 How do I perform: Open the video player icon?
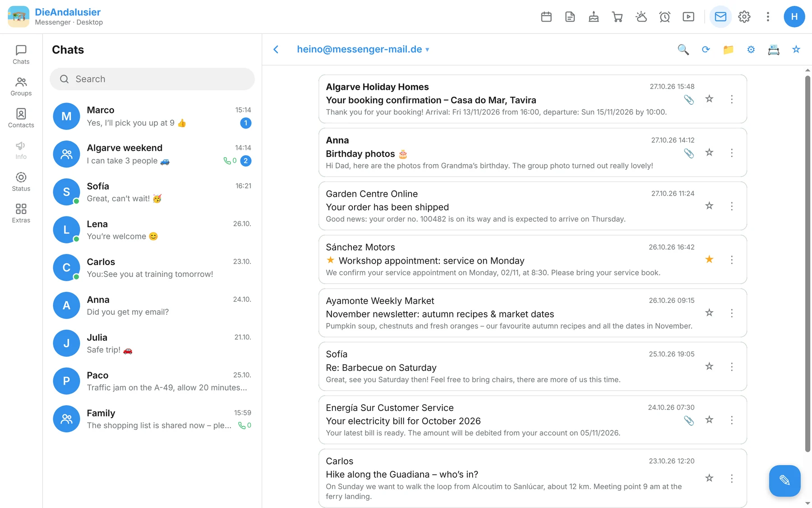(x=688, y=17)
